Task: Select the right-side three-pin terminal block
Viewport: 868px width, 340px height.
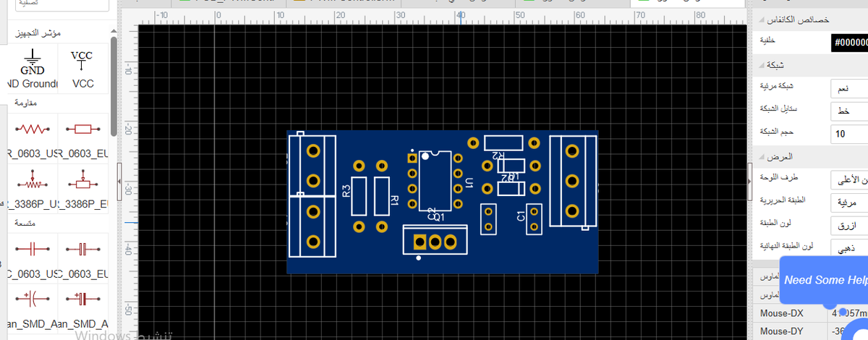Action: (573, 181)
